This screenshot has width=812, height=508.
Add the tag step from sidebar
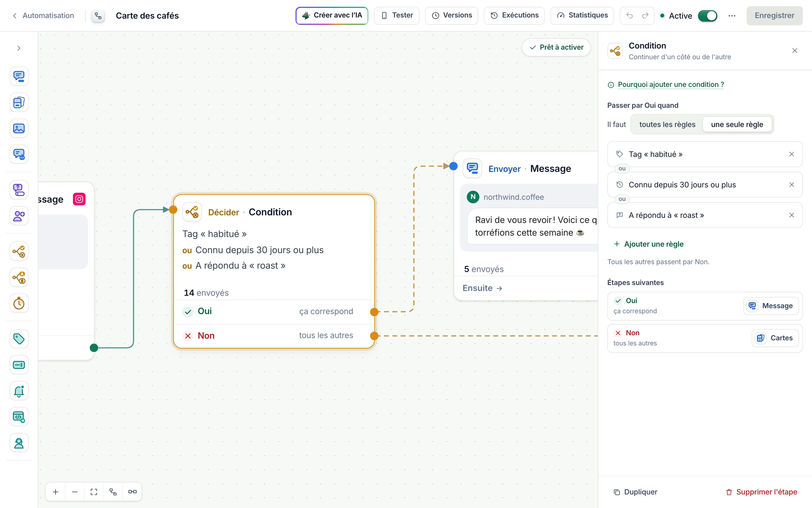(19, 339)
